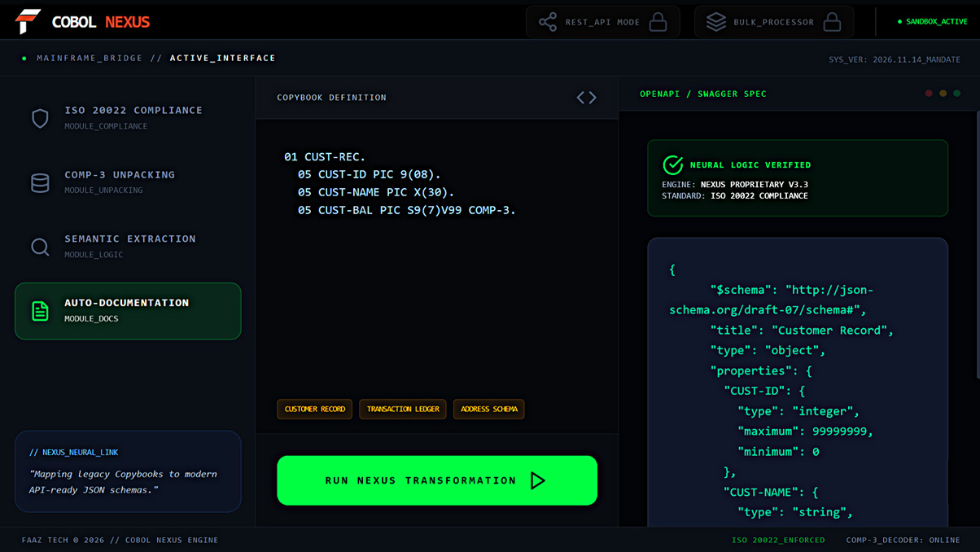Click the lock icon beside BULK_PROCESSOR
This screenshot has height=552, width=980.
pos(832,22)
